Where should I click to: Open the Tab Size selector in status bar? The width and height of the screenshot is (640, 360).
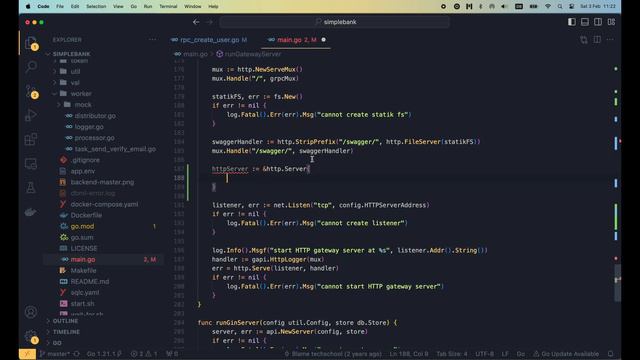[451, 354]
